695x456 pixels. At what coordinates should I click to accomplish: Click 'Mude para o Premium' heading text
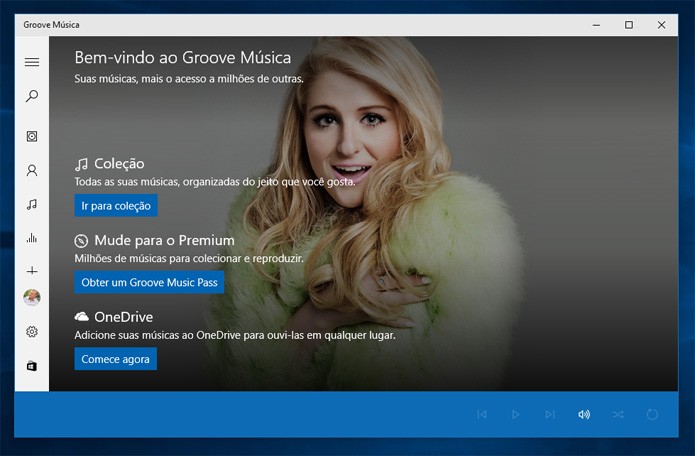pos(164,240)
